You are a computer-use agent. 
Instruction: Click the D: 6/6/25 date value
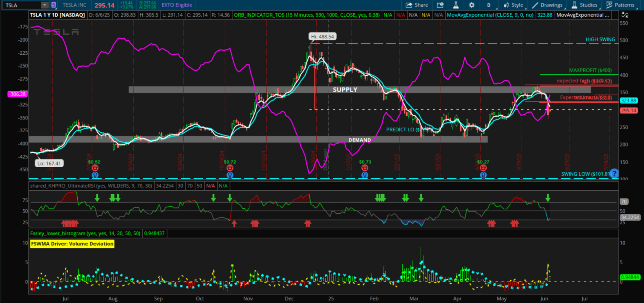[99, 15]
